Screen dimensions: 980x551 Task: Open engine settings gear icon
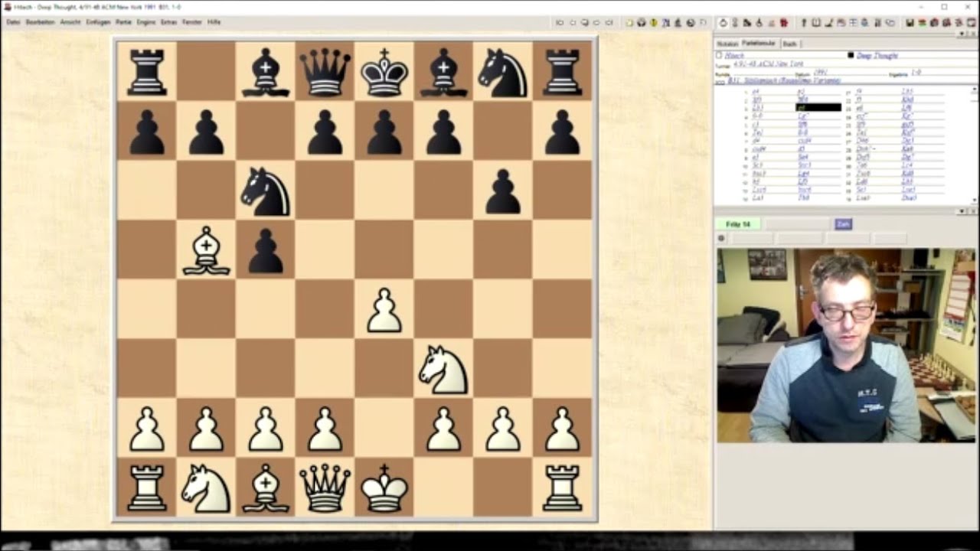pyautogui.click(x=721, y=238)
